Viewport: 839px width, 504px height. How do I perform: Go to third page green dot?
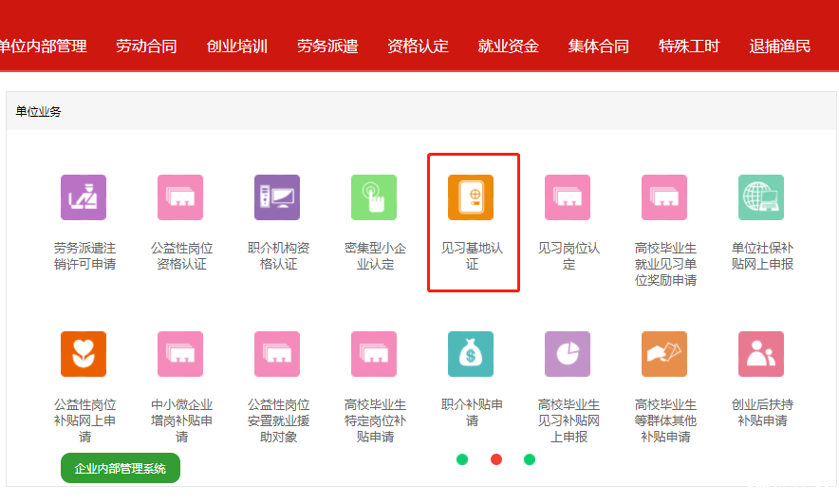[x=530, y=459]
